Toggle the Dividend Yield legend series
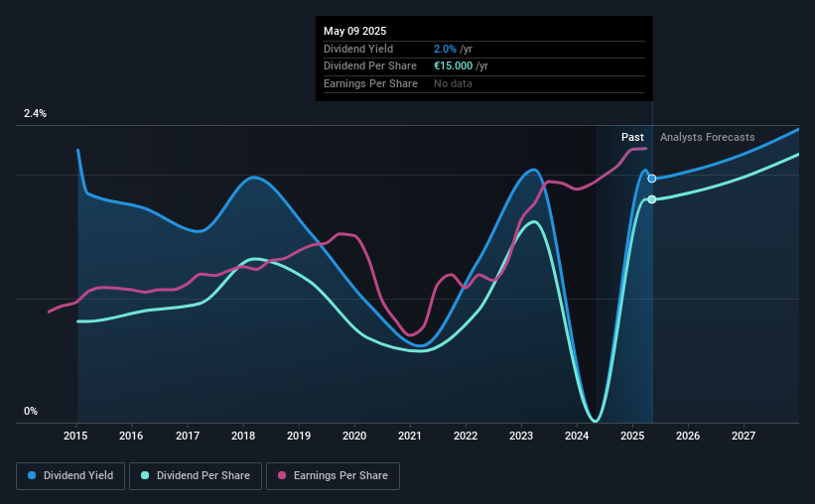Image resolution: width=815 pixels, height=504 pixels. coord(70,476)
